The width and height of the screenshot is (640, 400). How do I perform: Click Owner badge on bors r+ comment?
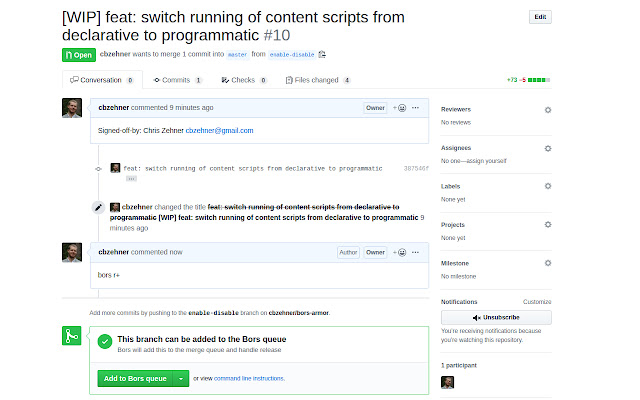tap(375, 252)
